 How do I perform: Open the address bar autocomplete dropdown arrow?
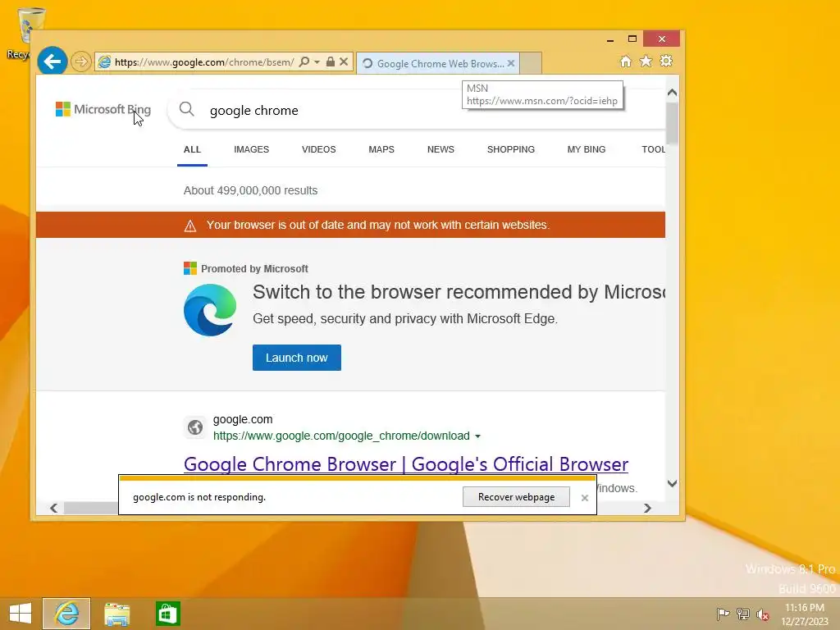point(317,62)
